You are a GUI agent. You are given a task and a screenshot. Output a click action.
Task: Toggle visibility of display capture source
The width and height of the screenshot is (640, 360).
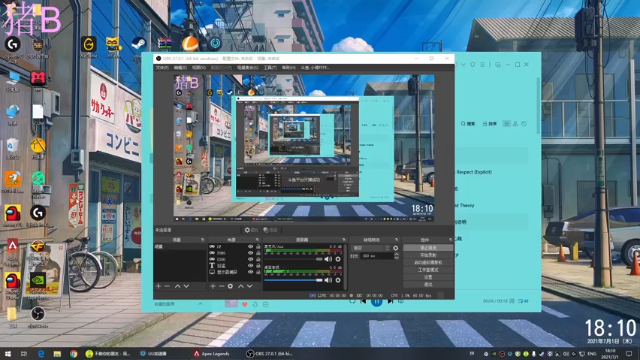250,272
